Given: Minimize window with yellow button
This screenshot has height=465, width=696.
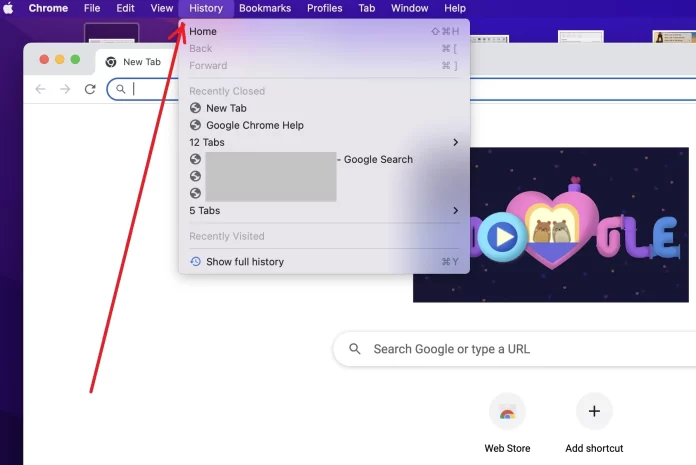Looking at the screenshot, I should [59, 59].
